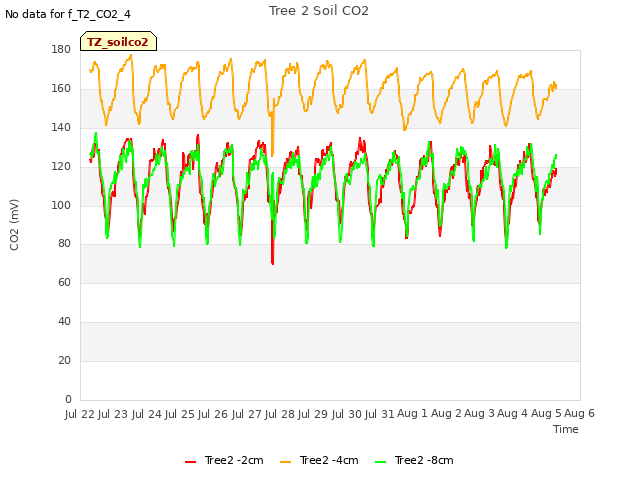Screen dimensions: 640x480
Task: Click the 'No data for f_T2_CO2_4' message
Action: [68, 14]
